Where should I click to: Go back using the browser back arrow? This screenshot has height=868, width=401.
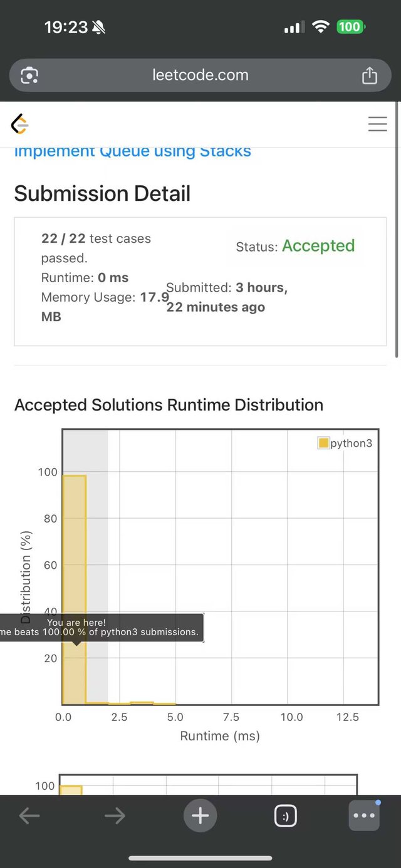tap(29, 815)
